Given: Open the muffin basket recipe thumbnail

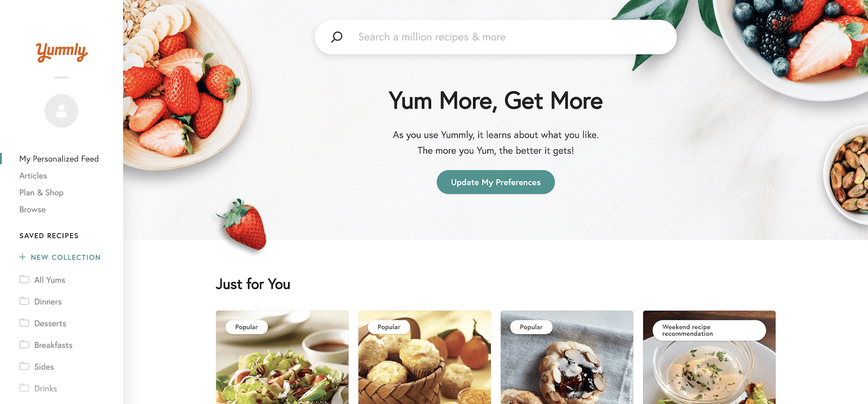Looking at the screenshot, I should (425, 357).
